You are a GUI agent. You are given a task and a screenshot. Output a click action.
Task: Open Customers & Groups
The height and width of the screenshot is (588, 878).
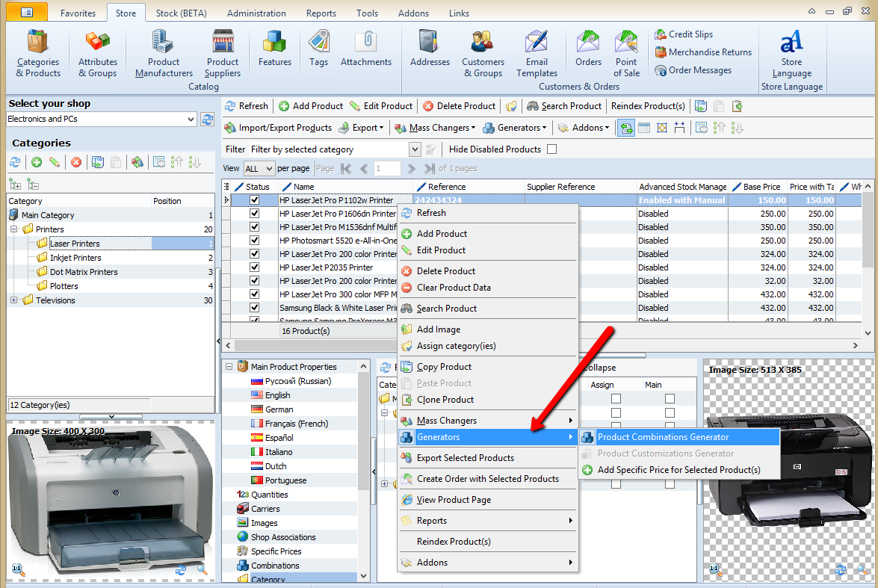483,53
